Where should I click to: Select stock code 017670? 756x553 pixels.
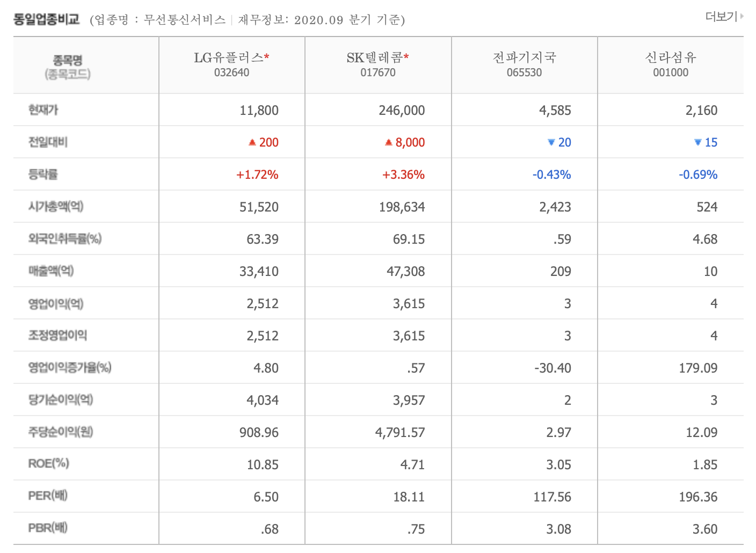tap(378, 72)
